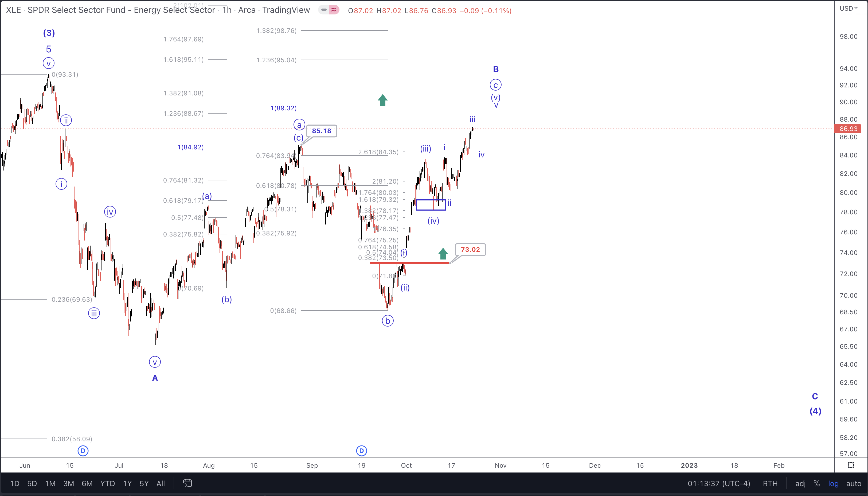Click Fibonacci label 0(68.66)
The height and width of the screenshot is (496, 868).
click(283, 311)
